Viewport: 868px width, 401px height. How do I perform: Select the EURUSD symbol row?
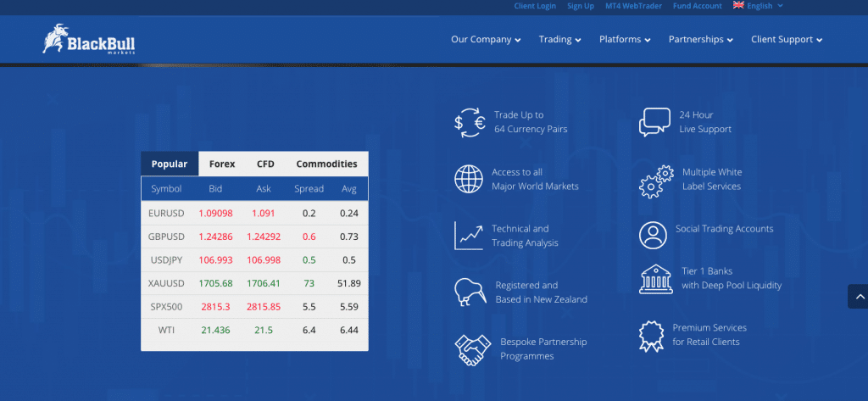click(x=254, y=214)
